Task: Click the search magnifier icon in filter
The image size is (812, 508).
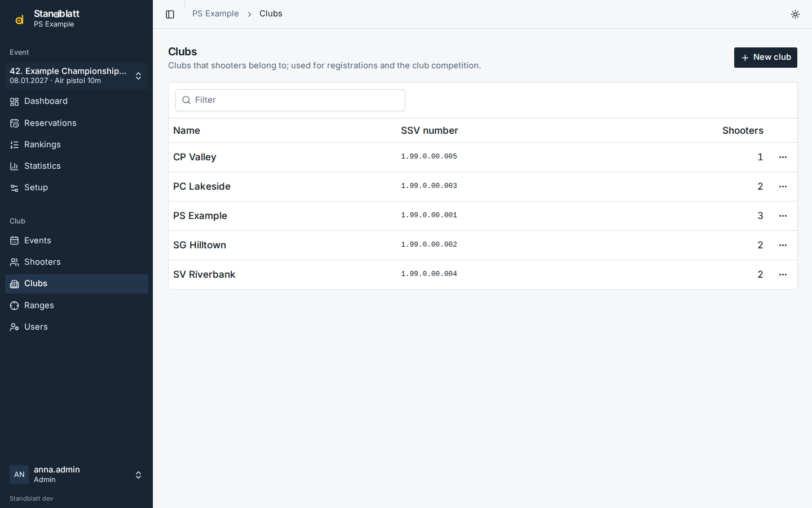Action: [x=187, y=100]
